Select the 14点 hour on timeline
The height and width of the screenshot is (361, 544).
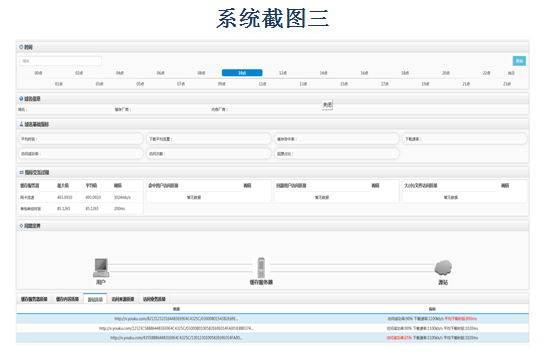(x=323, y=73)
